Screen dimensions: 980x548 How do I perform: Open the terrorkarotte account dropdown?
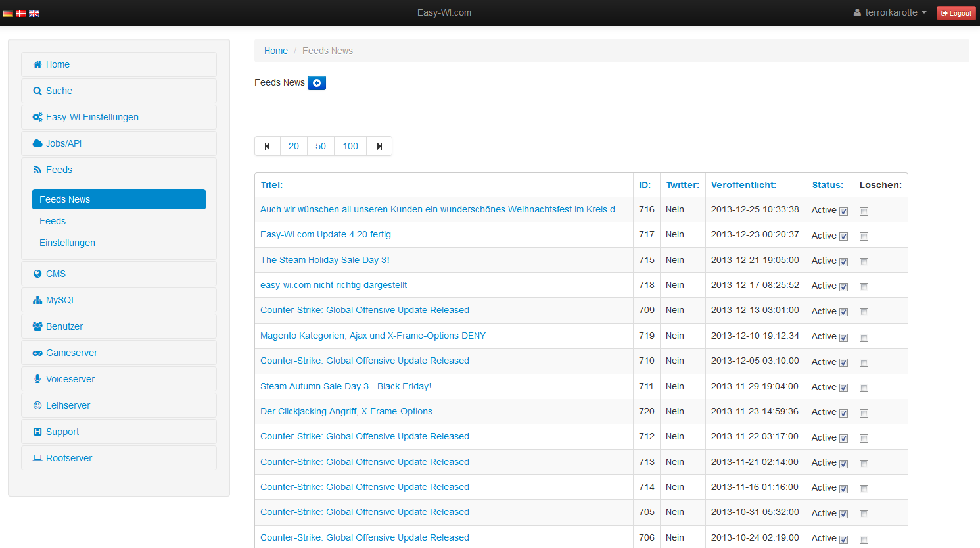coord(889,12)
